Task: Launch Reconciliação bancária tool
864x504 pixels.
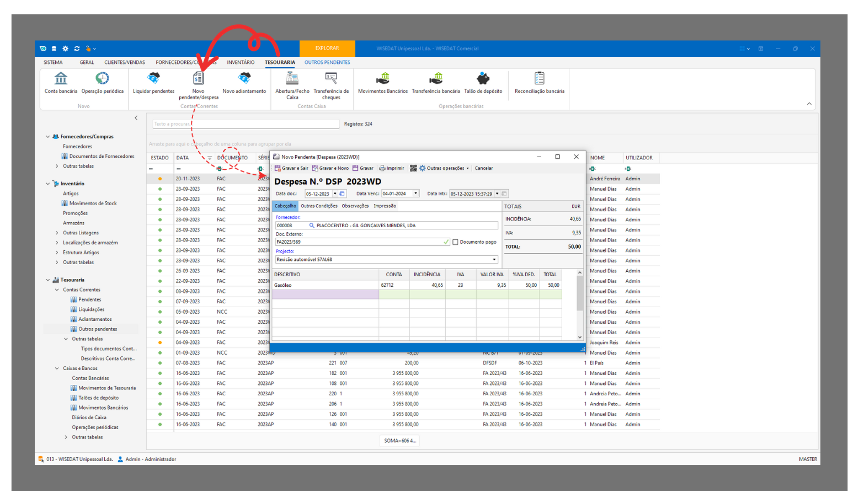Action: (x=539, y=79)
